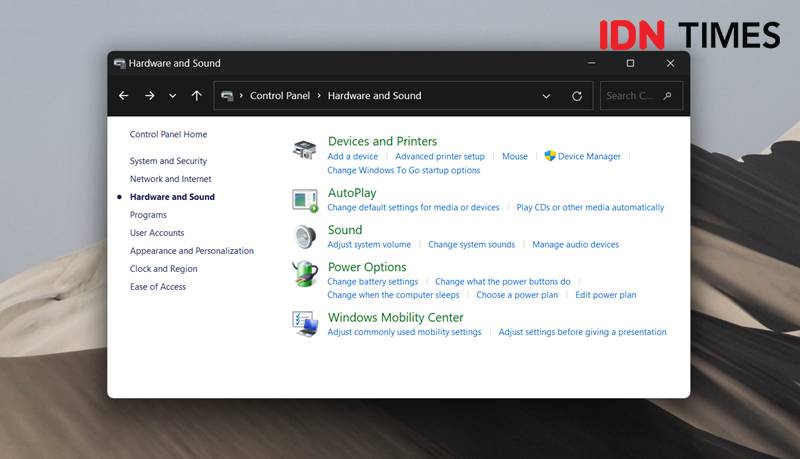Open the Programs category
The image size is (800, 459).
point(148,215)
